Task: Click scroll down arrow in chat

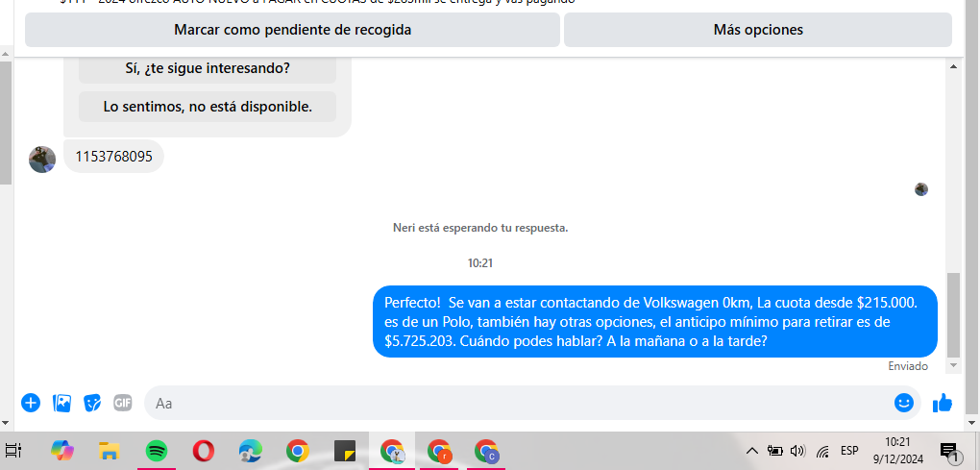Action: pyautogui.click(x=953, y=365)
